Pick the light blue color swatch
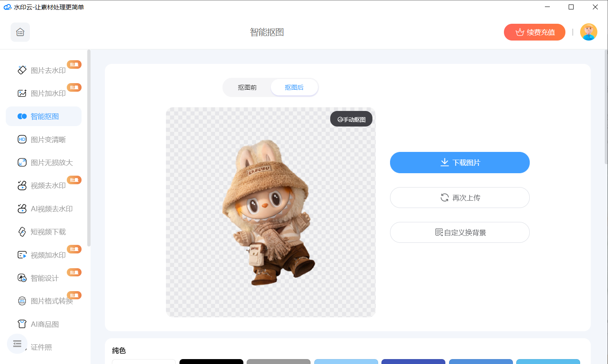 [346, 362]
